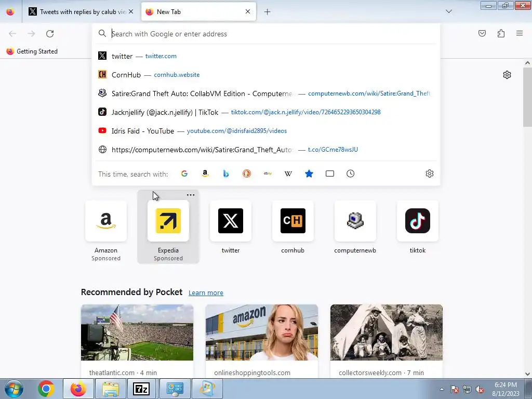Open the list all tabs dropdown
The height and width of the screenshot is (399, 532).
[449, 11]
